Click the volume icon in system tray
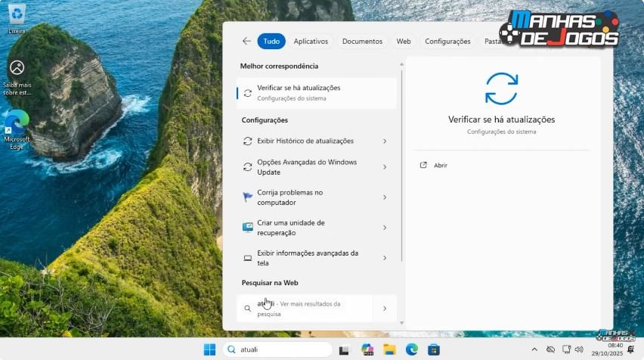This screenshot has width=644, height=360. tap(579, 349)
